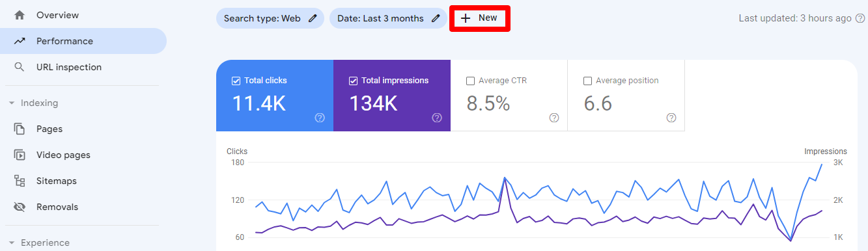Open help icon next to Last updated

tap(860, 18)
